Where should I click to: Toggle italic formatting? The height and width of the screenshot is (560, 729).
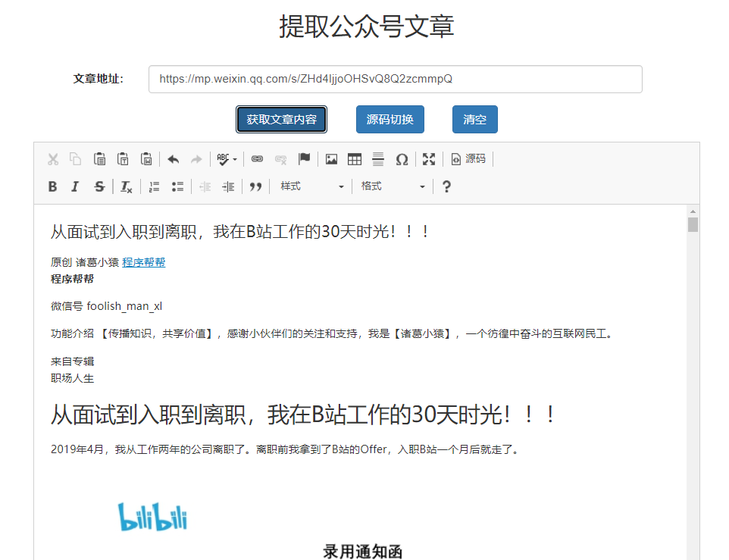click(75, 187)
